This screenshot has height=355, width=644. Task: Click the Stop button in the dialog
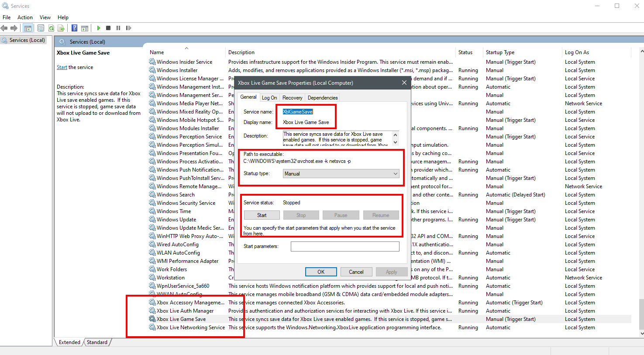(x=301, y=215)
